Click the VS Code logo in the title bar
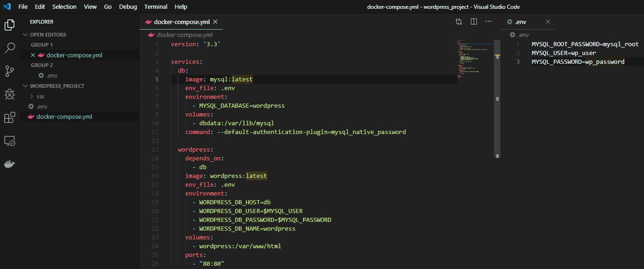The height and width of the screenshot is (269, 644). [x=7, y=6]
